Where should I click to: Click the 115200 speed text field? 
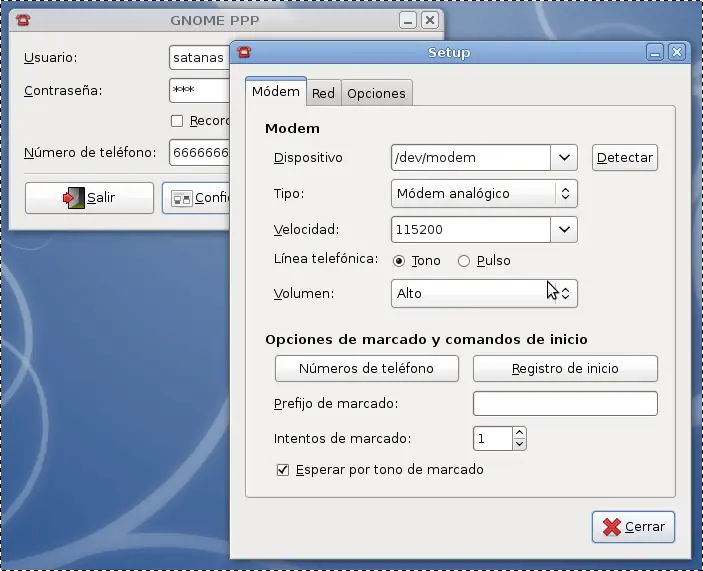(471, 229)
